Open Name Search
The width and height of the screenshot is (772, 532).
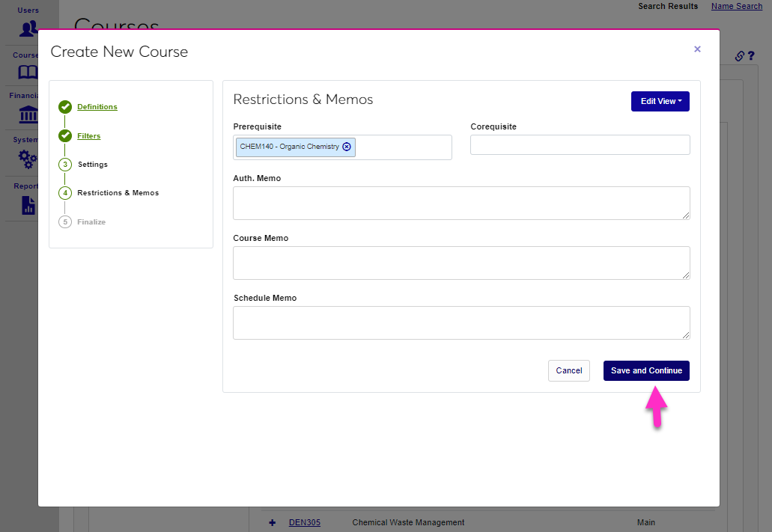click(736, 6)
